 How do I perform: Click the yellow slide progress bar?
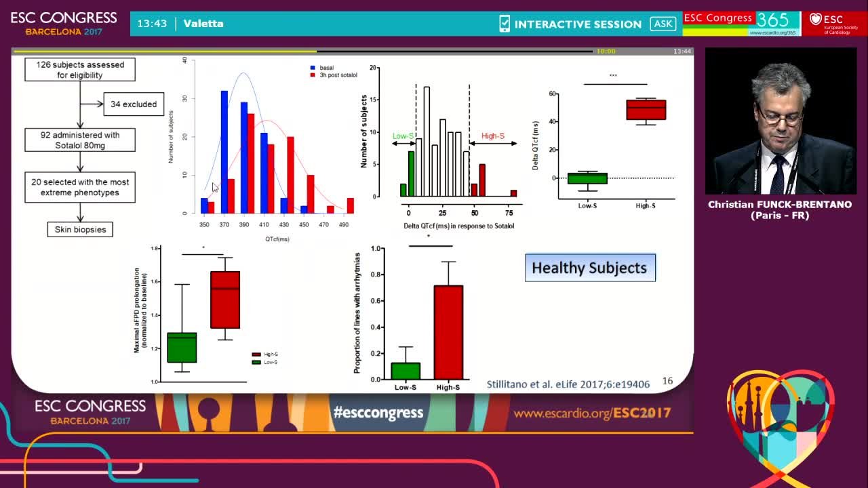pos(165,51)
